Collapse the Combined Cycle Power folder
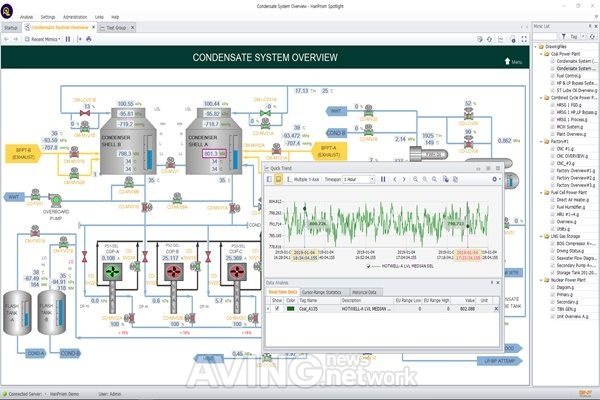Screen dimensions: 600x400 541,98
